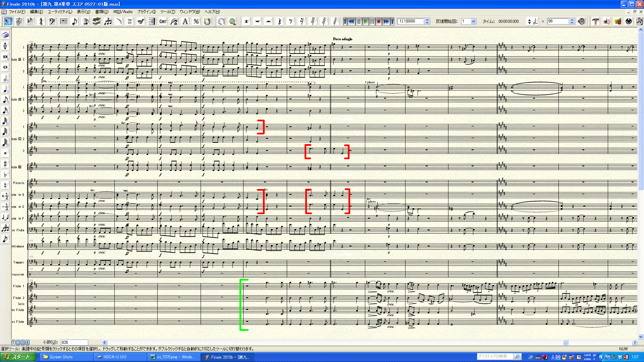The width and height of the screenshot is (644, 362).
Task: Switch to layer 1 button
Action: [13, 343]
